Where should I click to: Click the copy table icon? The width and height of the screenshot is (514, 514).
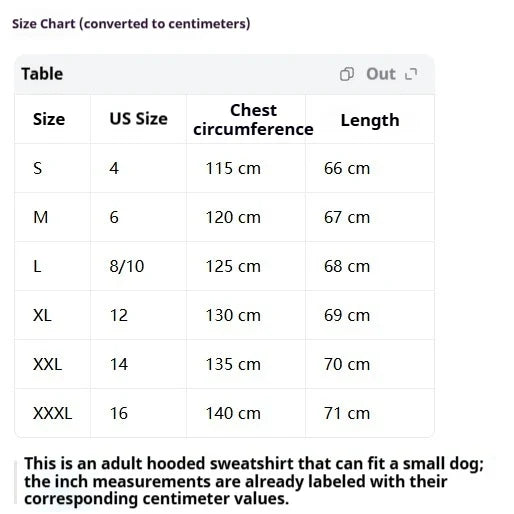[x=346, y=74]
